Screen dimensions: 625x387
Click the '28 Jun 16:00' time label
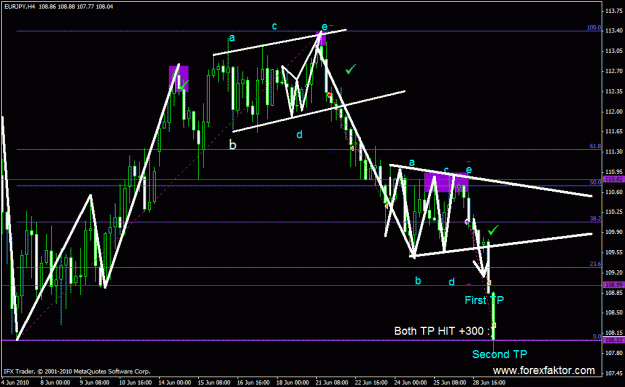click(x=489, y=383)
